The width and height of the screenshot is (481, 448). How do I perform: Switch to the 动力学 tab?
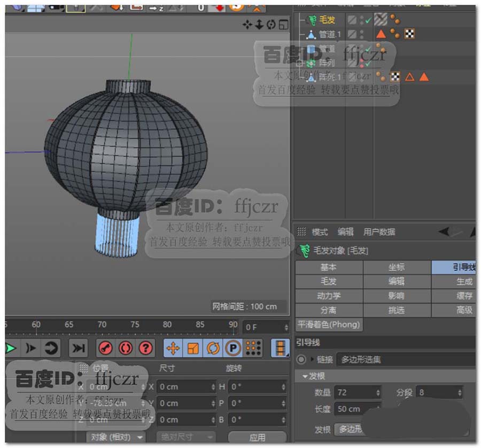pyautogui.click(x=329, y=296)
